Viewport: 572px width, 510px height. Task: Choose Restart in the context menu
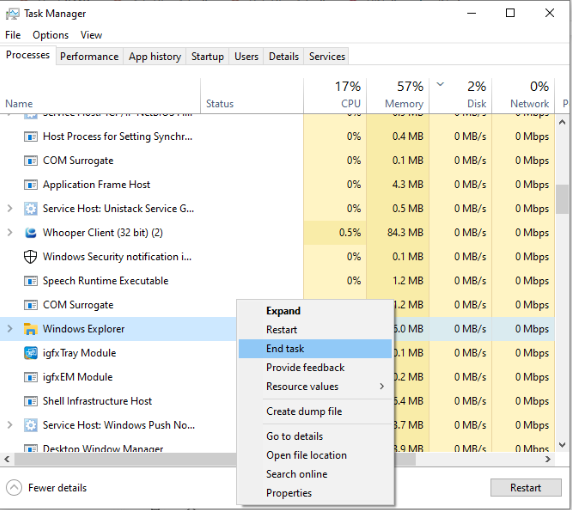point(315,330)
